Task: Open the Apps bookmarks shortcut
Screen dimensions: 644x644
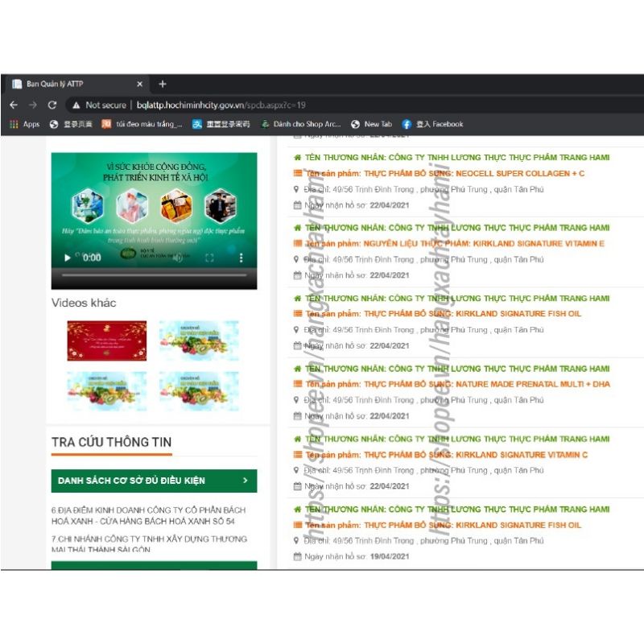Action: tap(24, 124)
